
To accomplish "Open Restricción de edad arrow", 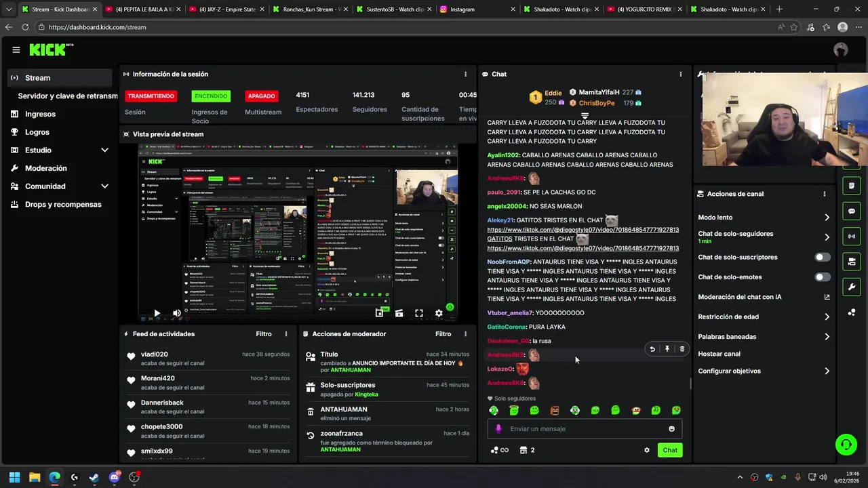I will coord(827,317).
